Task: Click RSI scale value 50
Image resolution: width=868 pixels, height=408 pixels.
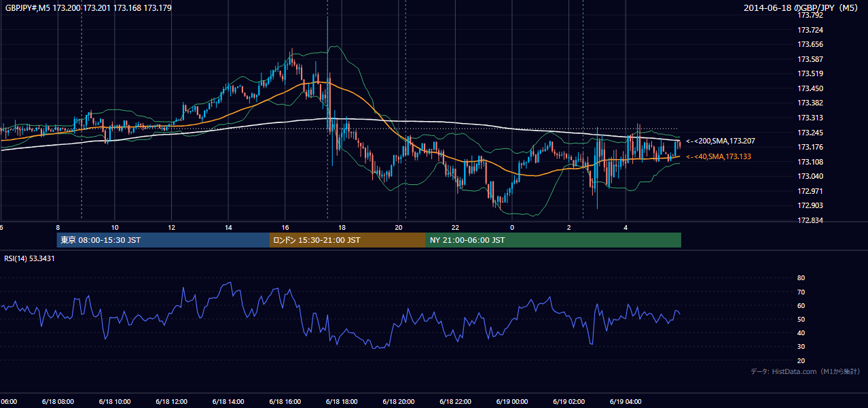Action: [801, 319]
